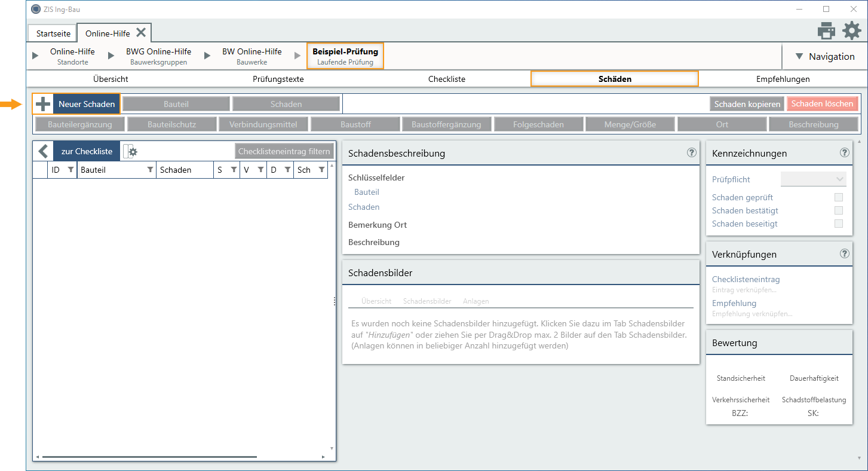Click the Schaden column header

[185, 170]
